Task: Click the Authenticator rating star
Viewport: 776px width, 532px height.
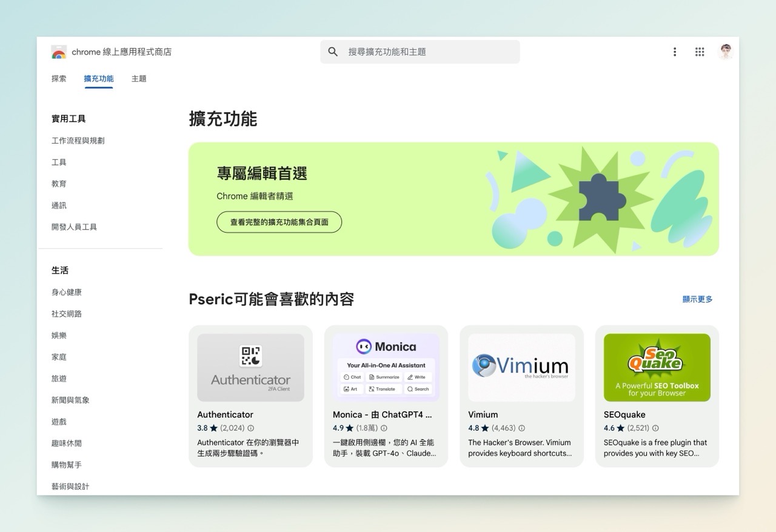Action: pyautogui.click(x=213, y=428)
